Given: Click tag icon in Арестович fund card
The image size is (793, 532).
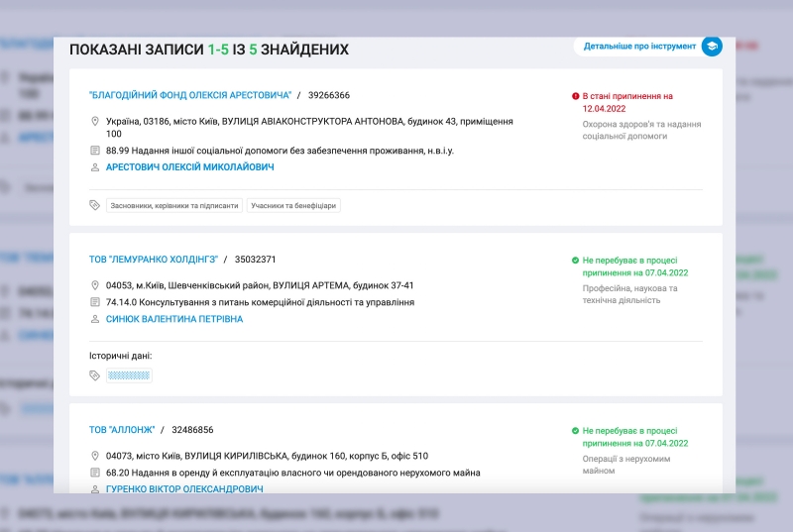Looking at the screenshot, I should click(x=94, y=205).
